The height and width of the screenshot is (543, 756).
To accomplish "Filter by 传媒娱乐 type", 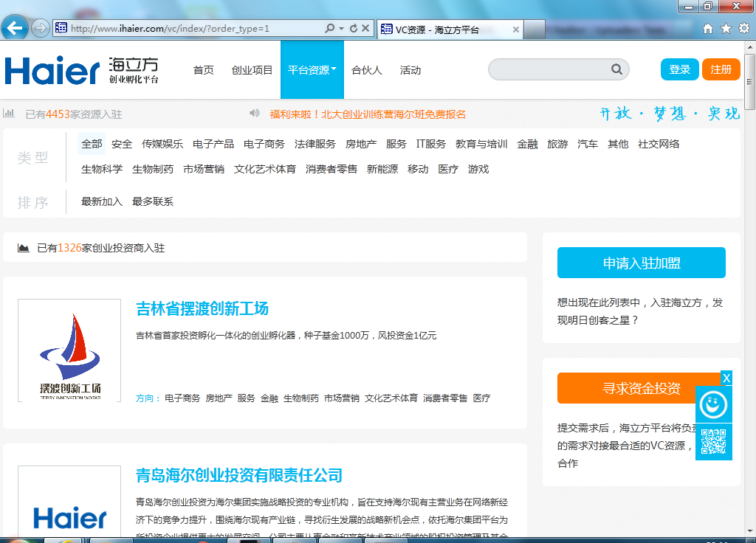I will [162, 144].
